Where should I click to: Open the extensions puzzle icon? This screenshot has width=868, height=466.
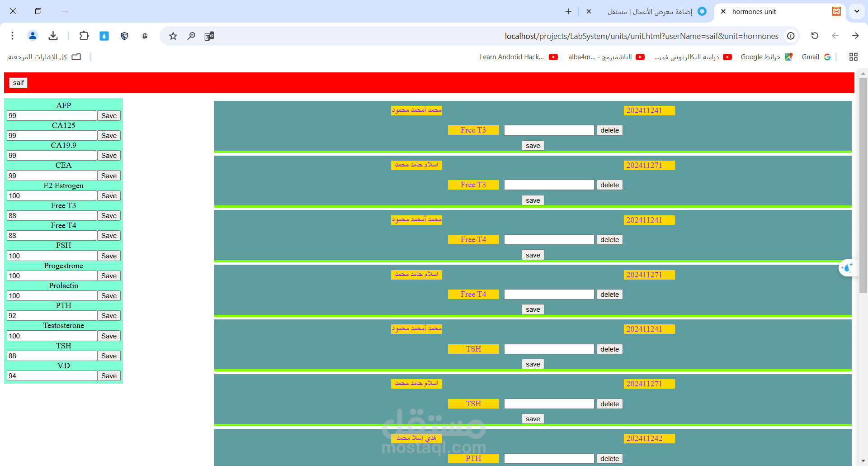(84, 36)
